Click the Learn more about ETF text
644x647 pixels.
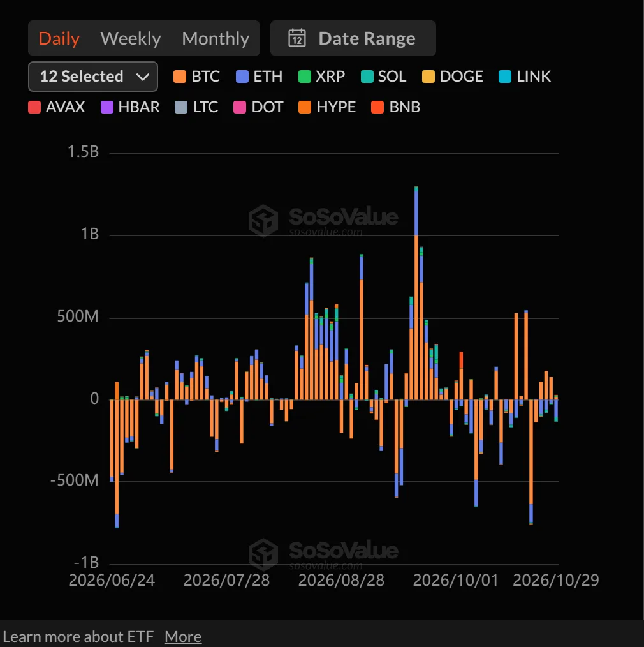(78, 637)
